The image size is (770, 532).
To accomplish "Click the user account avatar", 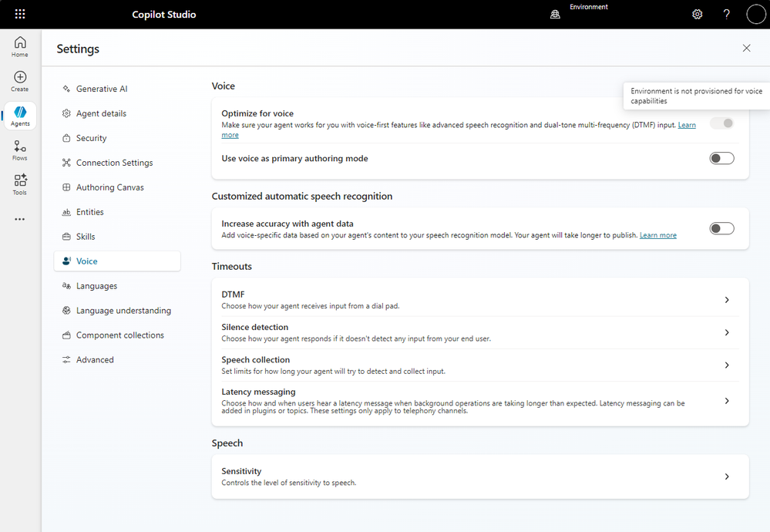I will [755, 14].
